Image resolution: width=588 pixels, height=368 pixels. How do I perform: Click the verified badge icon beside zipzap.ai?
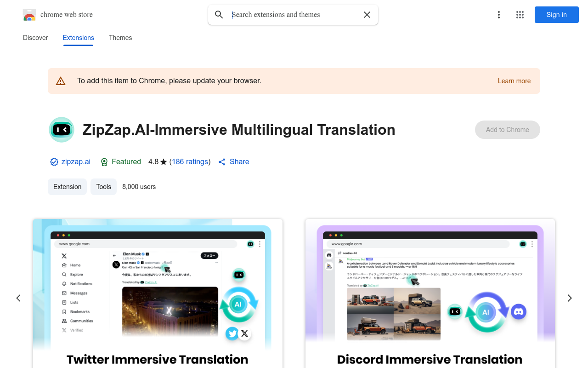coord(54,162)
